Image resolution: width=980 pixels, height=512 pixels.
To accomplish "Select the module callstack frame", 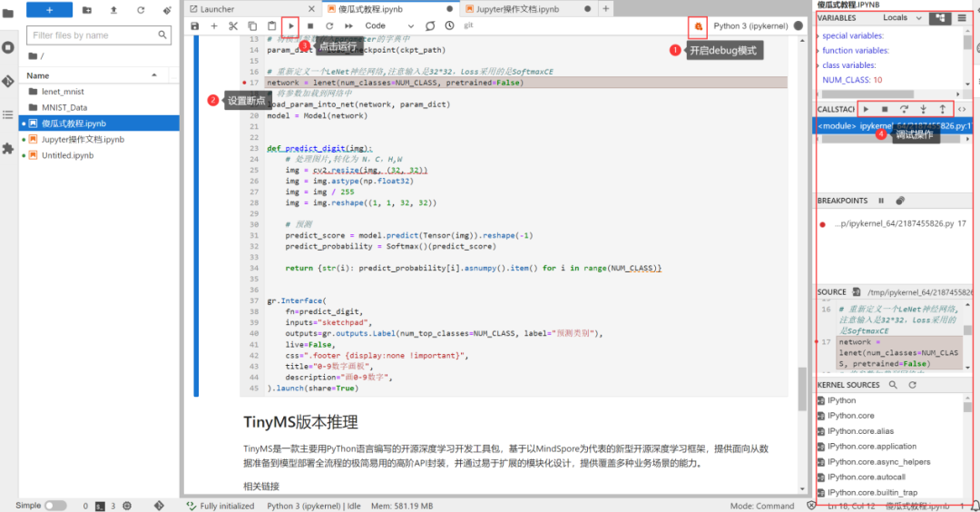I will pyautogui.click(x=893, y=125).
